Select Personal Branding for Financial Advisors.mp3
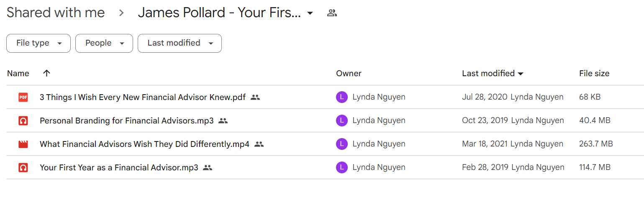The height and width of the screenshot is (221, 644). click(x=126, y=121)
